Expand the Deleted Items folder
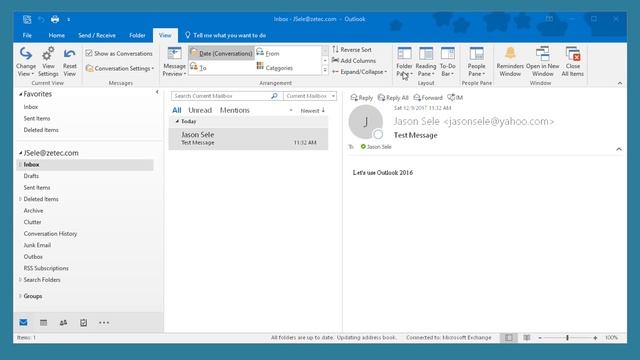 pos(20,199)
